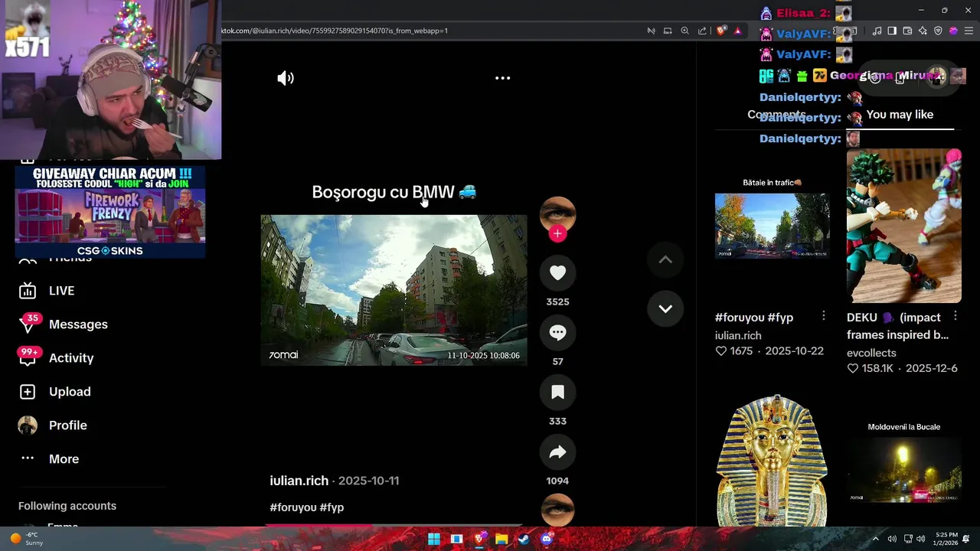Image resolution: width=980 pixels, height=551 pixels.
Task: Like the video using the heart icon
Action: point(557,272)
